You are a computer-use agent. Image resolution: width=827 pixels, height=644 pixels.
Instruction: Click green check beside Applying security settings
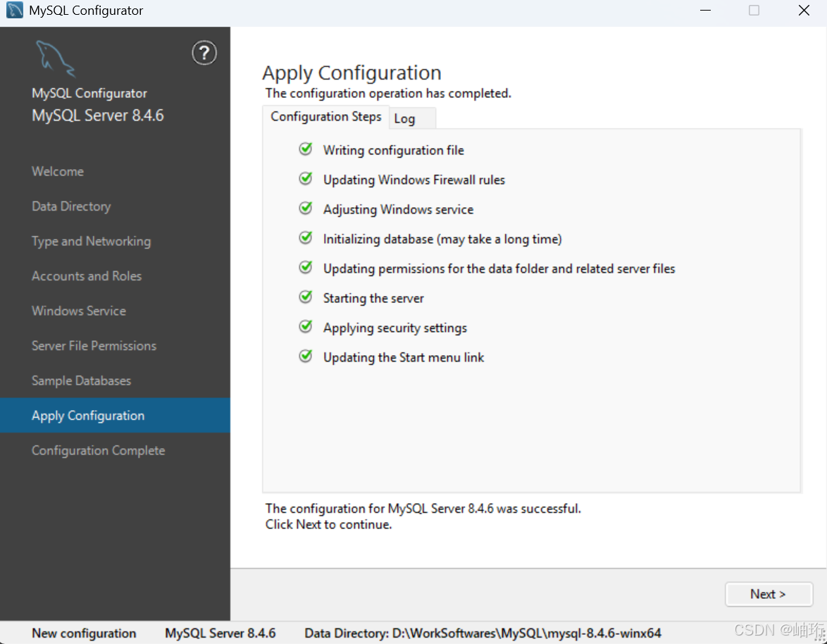click(x=306, y=326)
